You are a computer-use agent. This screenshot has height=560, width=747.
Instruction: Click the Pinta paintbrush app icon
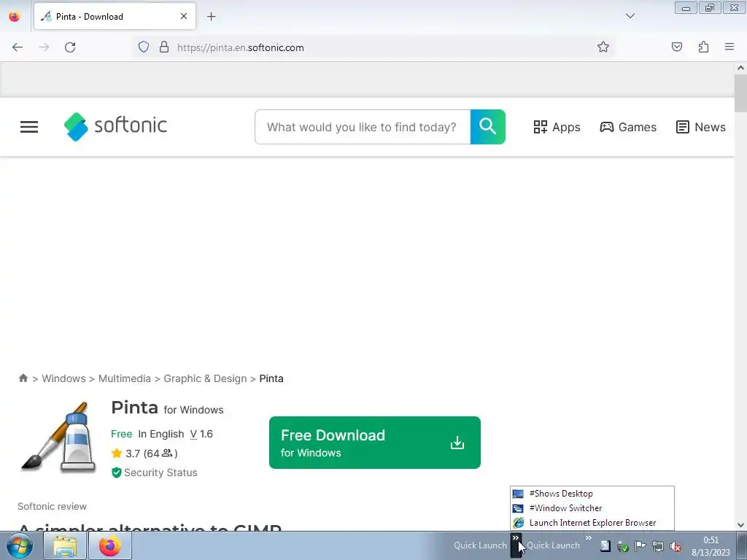(x=58, y=437)
